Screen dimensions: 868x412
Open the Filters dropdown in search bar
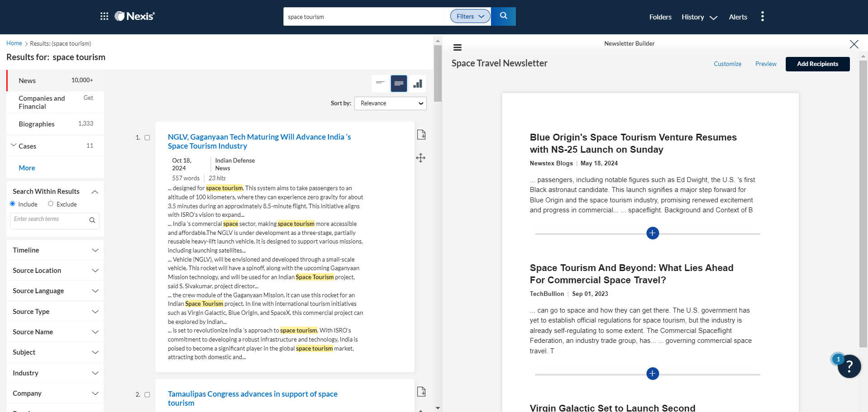pos(470,16)
